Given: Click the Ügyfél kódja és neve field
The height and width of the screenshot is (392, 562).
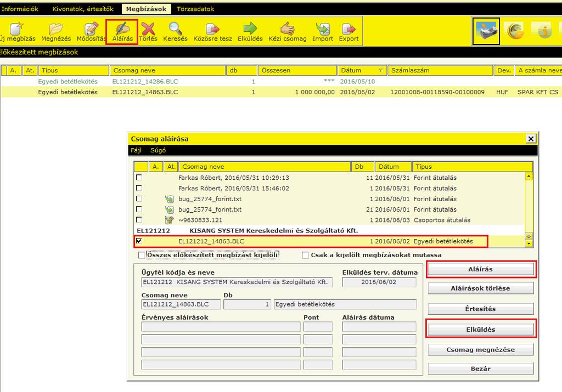Looking at the screenshot, I should click(237, 282).
